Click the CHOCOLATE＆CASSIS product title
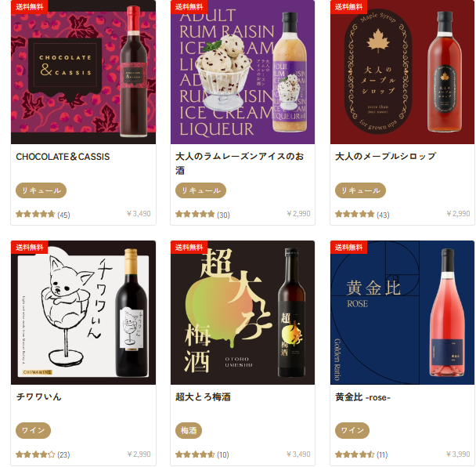The image size is (476, 467). (63, 157)
